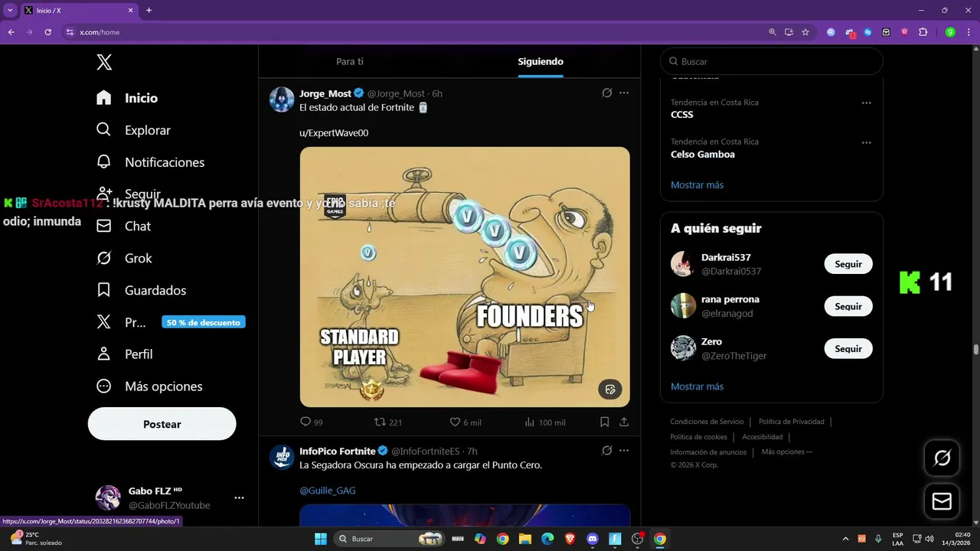Go to Inicio in the sidebar

(x=127, y=98)
